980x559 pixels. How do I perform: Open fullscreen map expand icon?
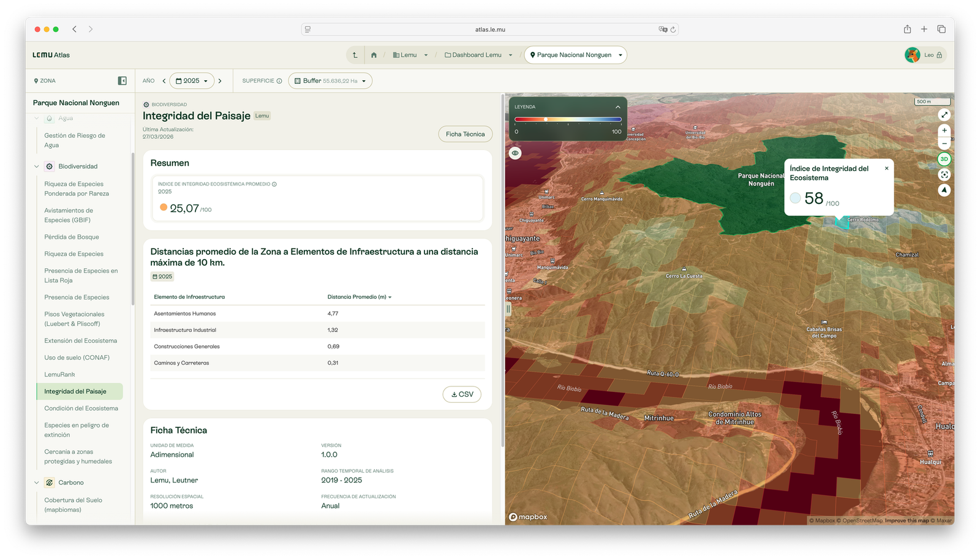(x=944, y=114)
